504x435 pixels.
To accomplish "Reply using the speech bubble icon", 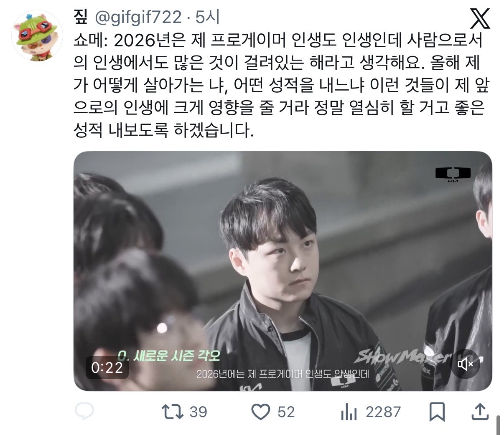I will click(84, 412).
